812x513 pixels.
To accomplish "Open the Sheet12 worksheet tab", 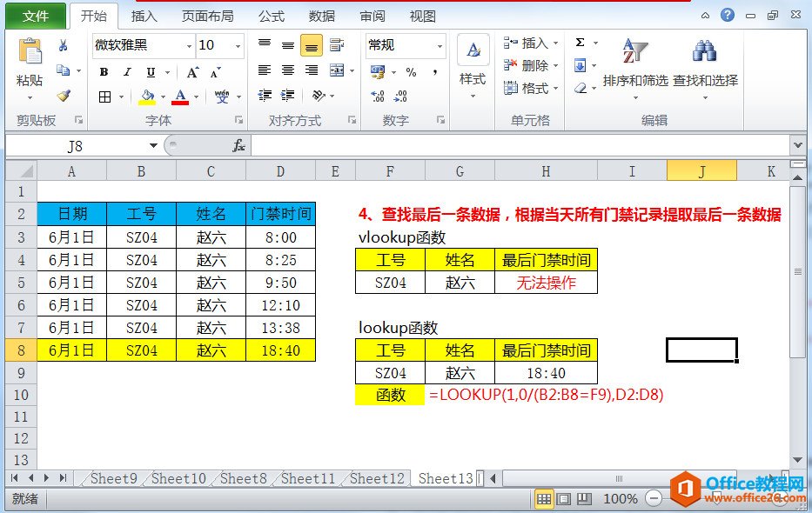I will pos(377,478).
